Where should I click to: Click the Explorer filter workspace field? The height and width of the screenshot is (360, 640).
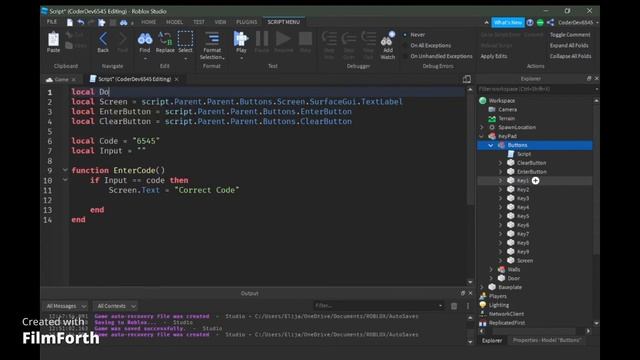(538, 89)
